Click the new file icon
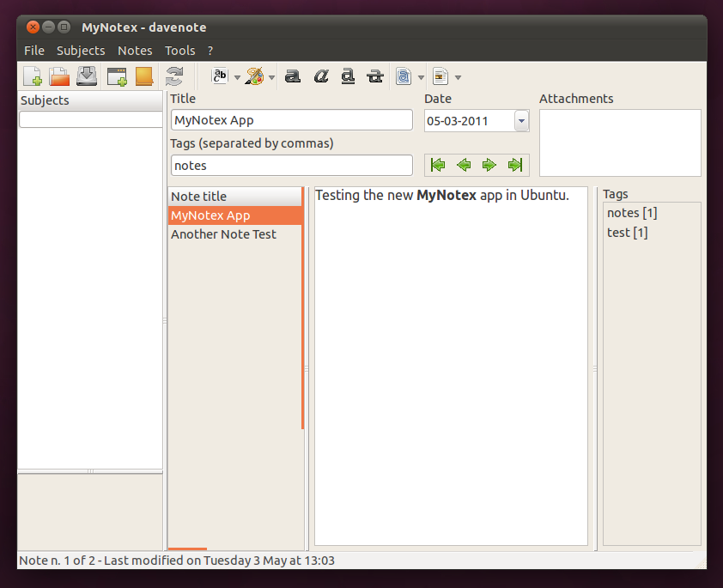The width and height of the screenshot is (723, 588). tap(33, 76)
